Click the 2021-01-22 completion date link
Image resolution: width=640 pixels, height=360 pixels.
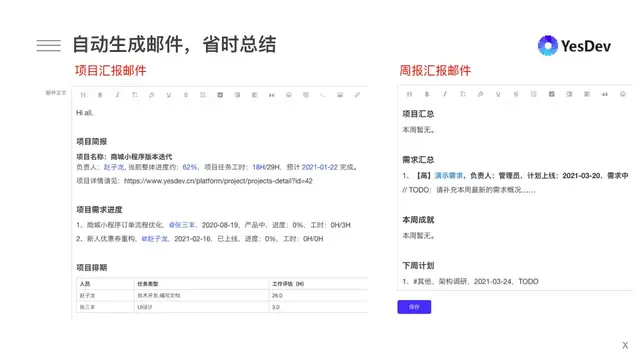pyautogui.click(x=320, y=167)
